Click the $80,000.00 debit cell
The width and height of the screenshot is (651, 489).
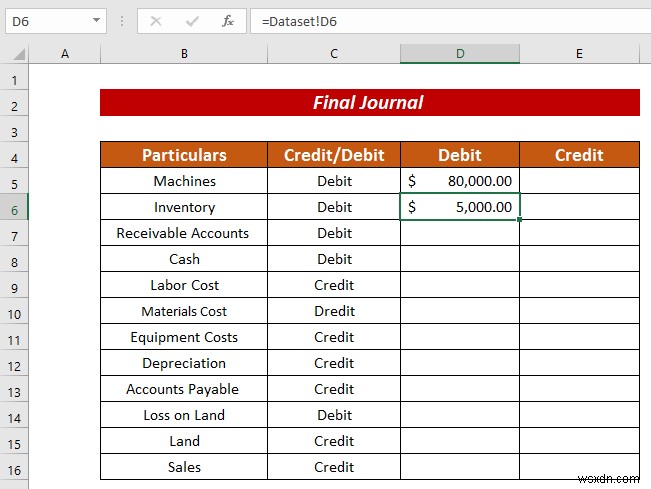[x=460, y=181]
